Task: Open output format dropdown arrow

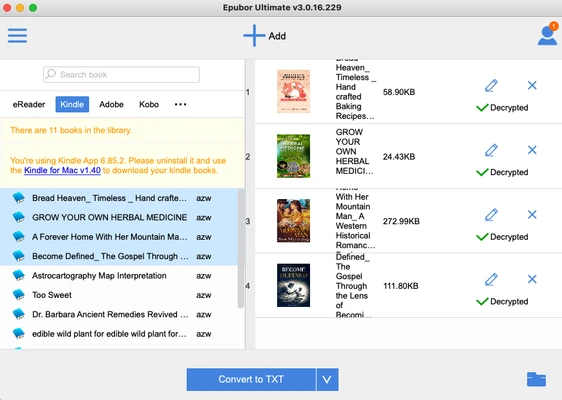Action: pos(327,379)
